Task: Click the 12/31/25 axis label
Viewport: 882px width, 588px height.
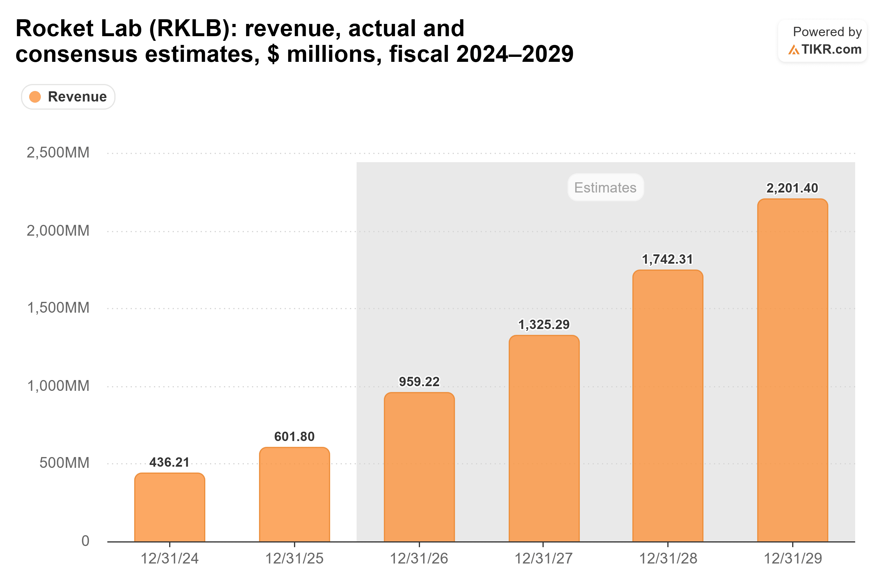Action: pos(294,559)
